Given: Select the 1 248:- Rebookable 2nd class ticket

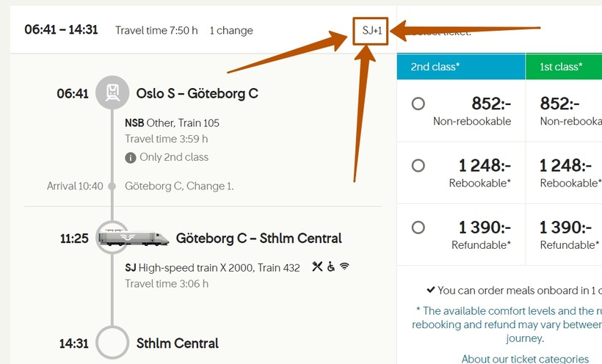Looking at the screenshot, I should tap(418, 166).
